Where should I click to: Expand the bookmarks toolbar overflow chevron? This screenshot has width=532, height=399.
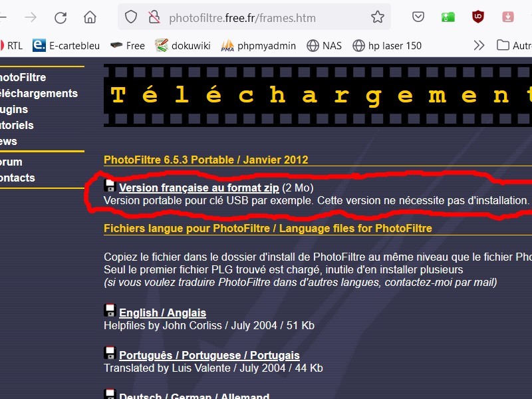click(x=479, y=45)
